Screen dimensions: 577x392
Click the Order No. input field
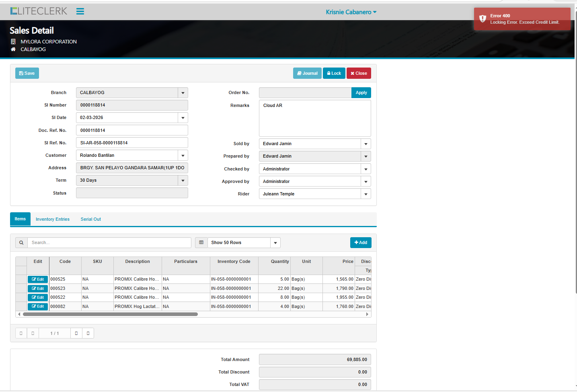(305, 93)
